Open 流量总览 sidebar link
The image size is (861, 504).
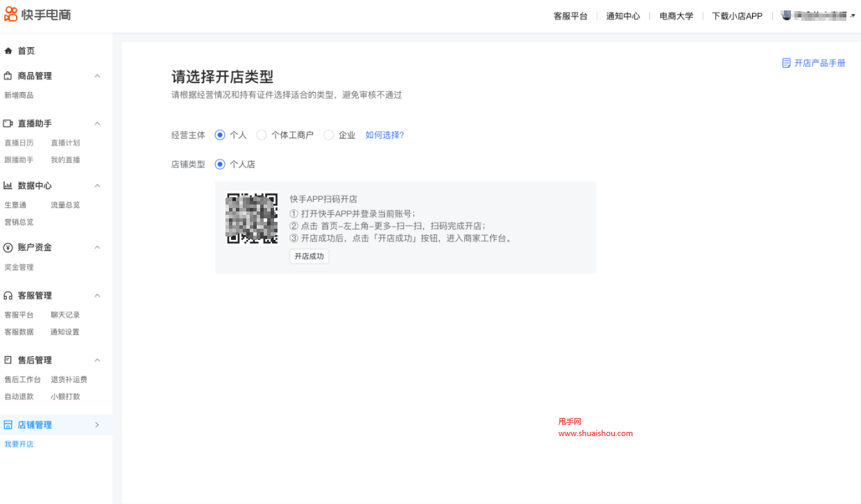(x=65, y=205)
